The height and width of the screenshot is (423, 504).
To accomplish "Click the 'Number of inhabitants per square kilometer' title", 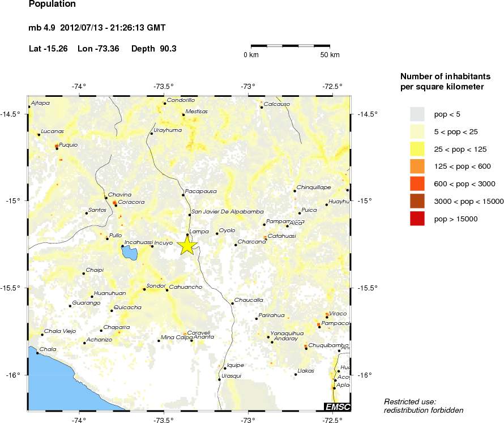I will [x=445, y=82].
